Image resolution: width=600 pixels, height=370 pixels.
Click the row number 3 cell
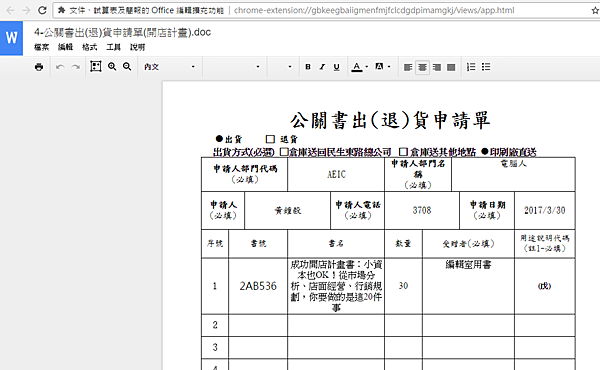[215, 347]
